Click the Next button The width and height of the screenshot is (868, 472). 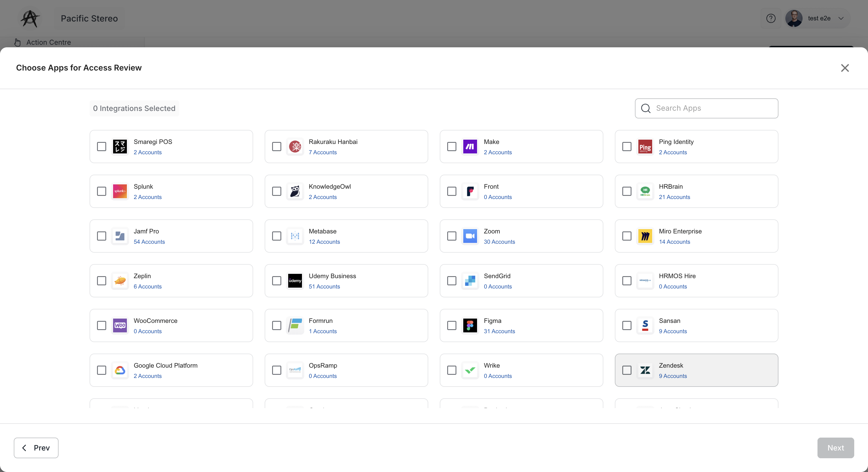point(835,448)
